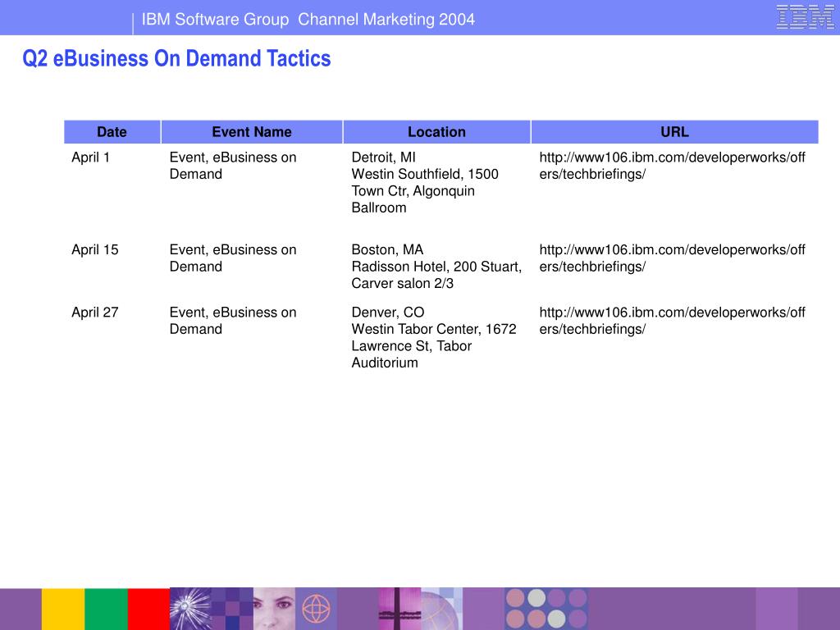Screen dimensions: 840x630
Task: Open techbriefings URL in Boston row
Action: coord(673,258)
